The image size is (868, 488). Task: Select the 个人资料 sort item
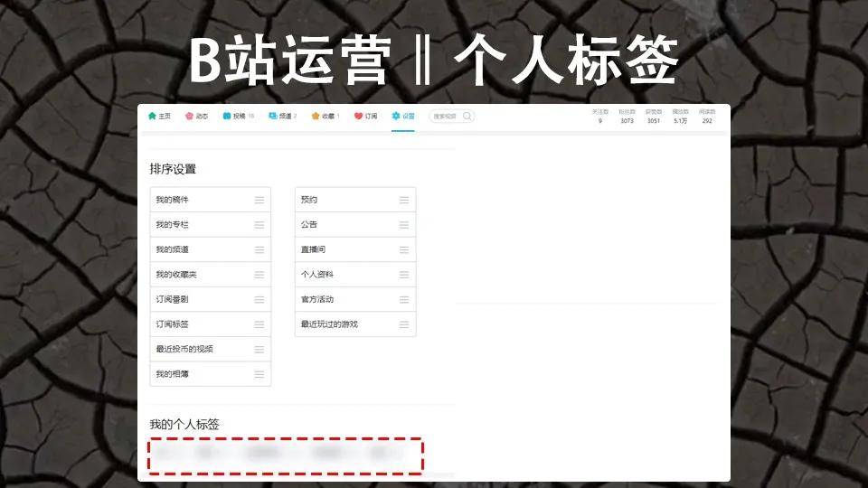click(x=355, y=275)
